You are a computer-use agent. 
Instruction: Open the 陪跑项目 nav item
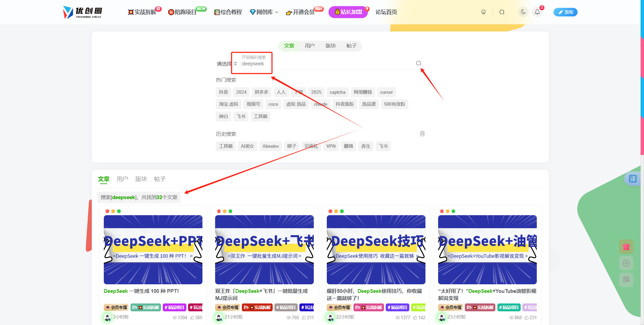click(183, 12)
